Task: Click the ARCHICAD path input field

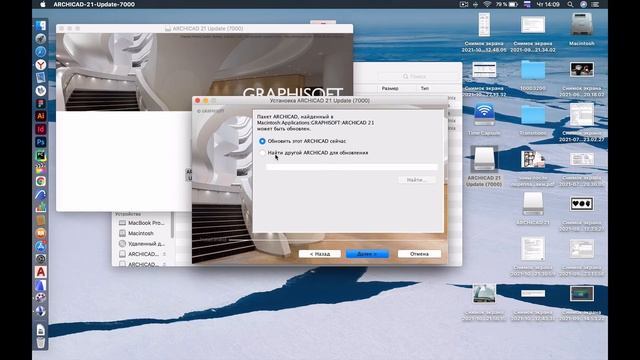Action: [351, 167]
